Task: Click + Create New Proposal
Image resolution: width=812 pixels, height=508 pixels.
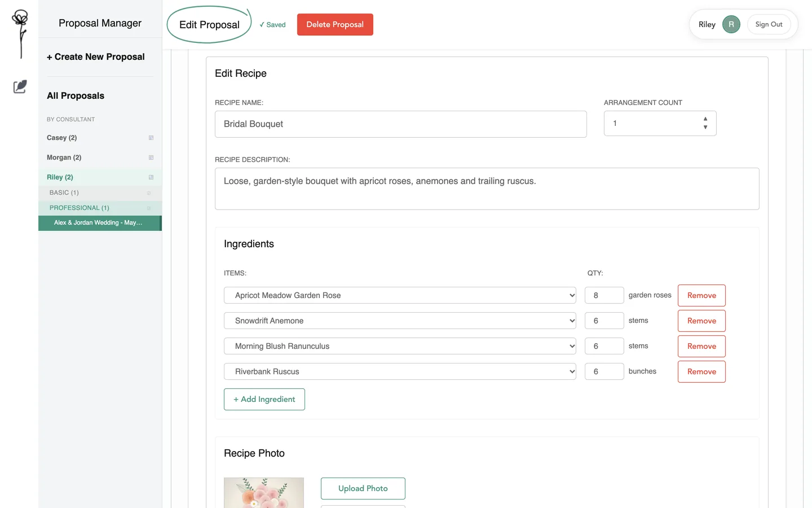Action: pos(96,57)
